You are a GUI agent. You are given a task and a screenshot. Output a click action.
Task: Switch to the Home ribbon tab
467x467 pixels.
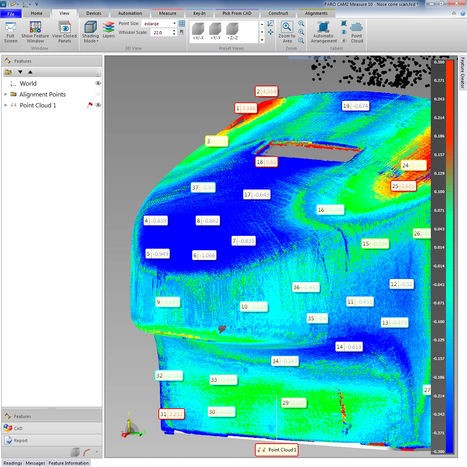(37, 13)
